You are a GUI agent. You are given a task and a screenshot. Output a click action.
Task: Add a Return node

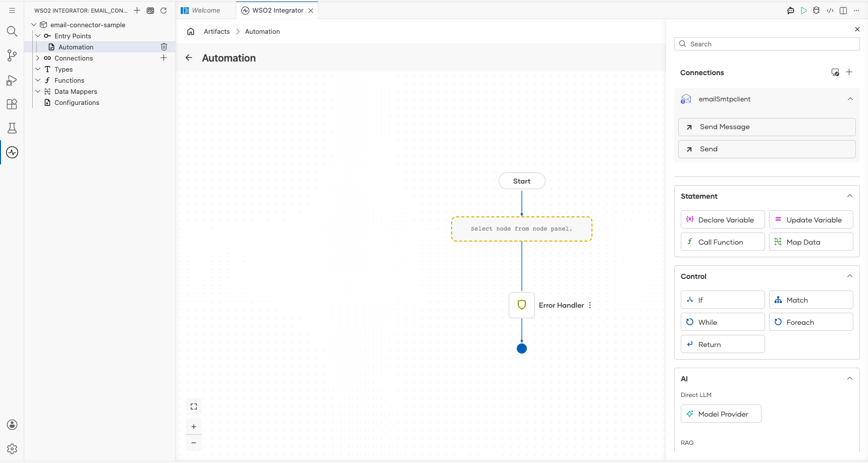723,344
